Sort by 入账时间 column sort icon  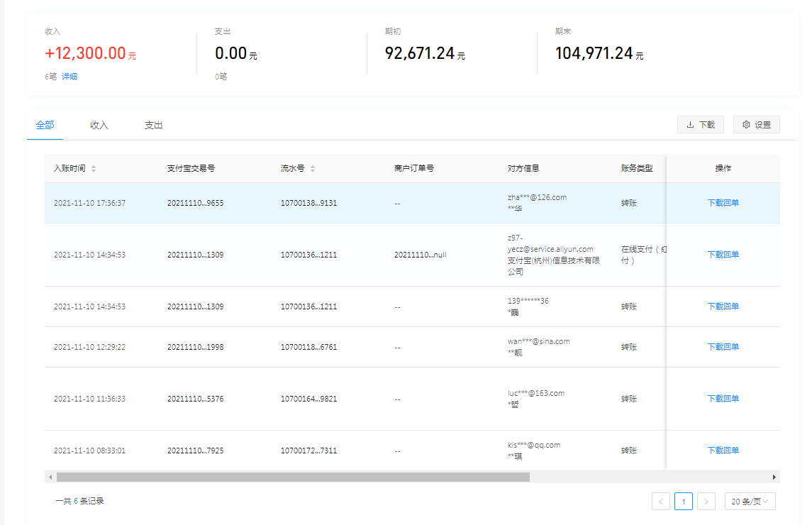tap(94, 169)
